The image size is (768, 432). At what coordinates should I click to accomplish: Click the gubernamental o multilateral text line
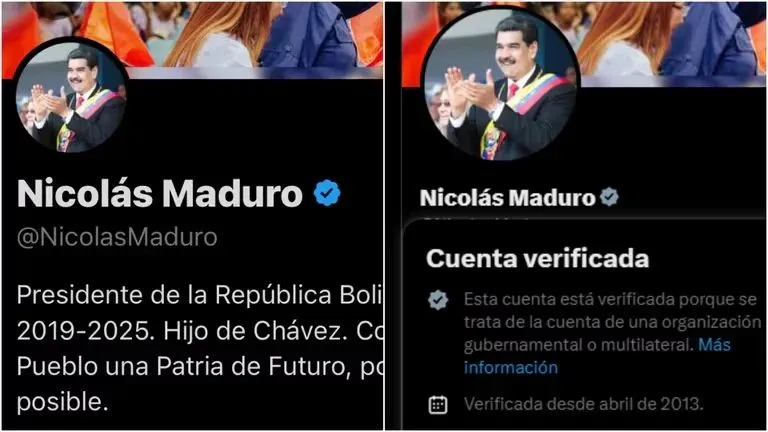[x=578, y=345]
